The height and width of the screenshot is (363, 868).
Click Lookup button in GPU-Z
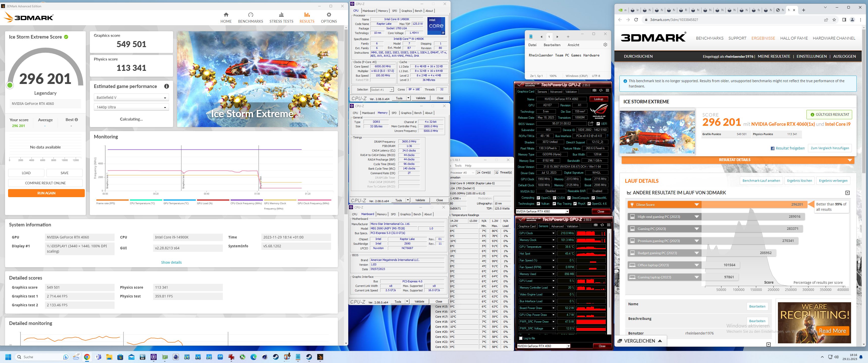point(599,99)
